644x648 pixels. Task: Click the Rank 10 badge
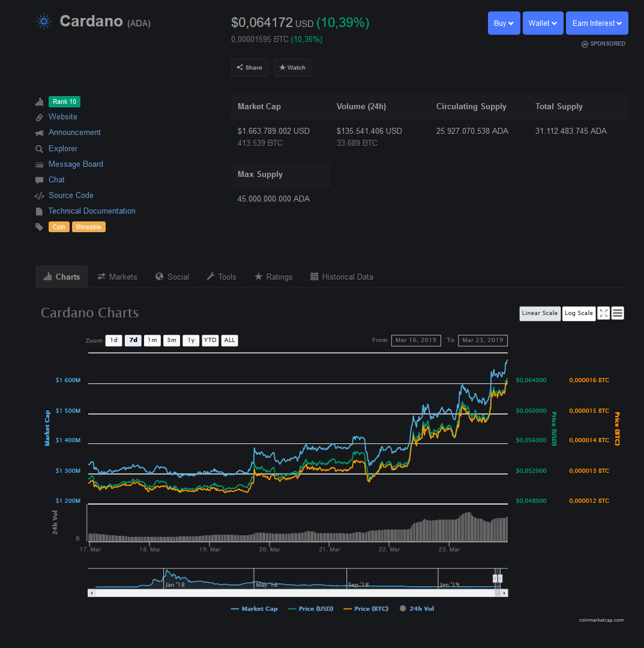[x=64, y=101]
